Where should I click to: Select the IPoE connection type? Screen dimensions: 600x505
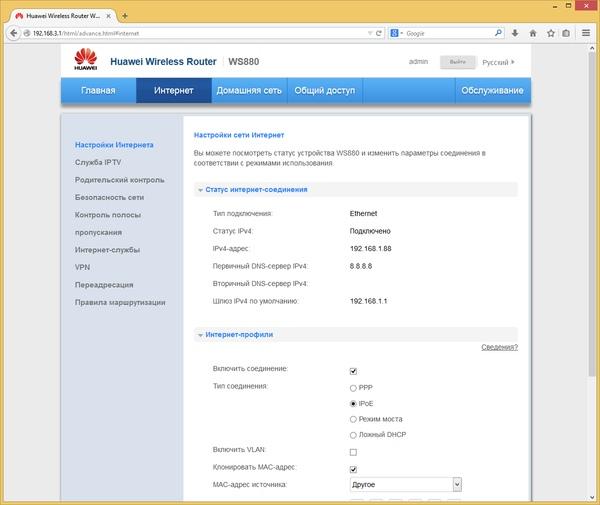pyautogui.click(x=353, y=404)
